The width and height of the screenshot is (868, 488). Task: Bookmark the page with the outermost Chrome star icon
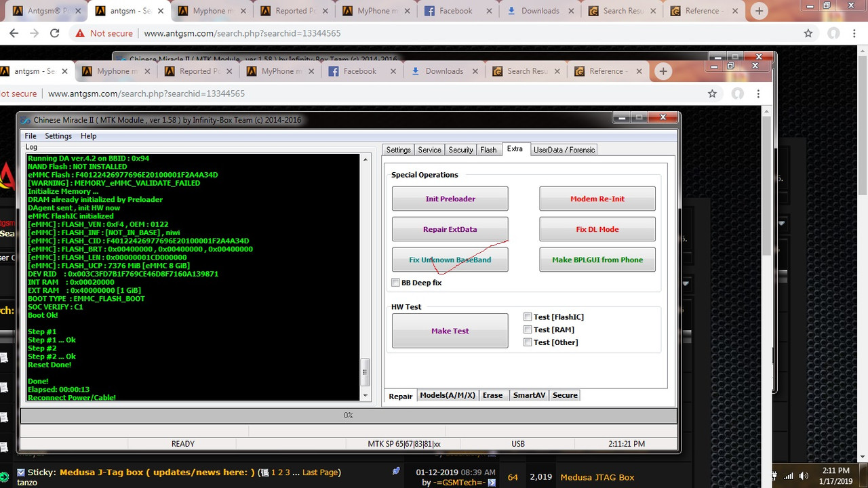[808, 33]
